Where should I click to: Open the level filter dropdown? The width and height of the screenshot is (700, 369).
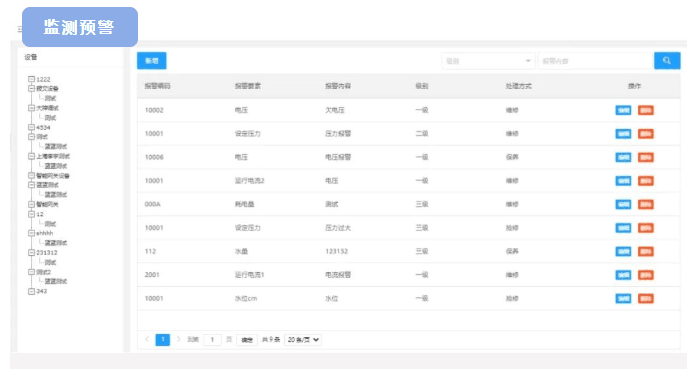tap(488, 61)
